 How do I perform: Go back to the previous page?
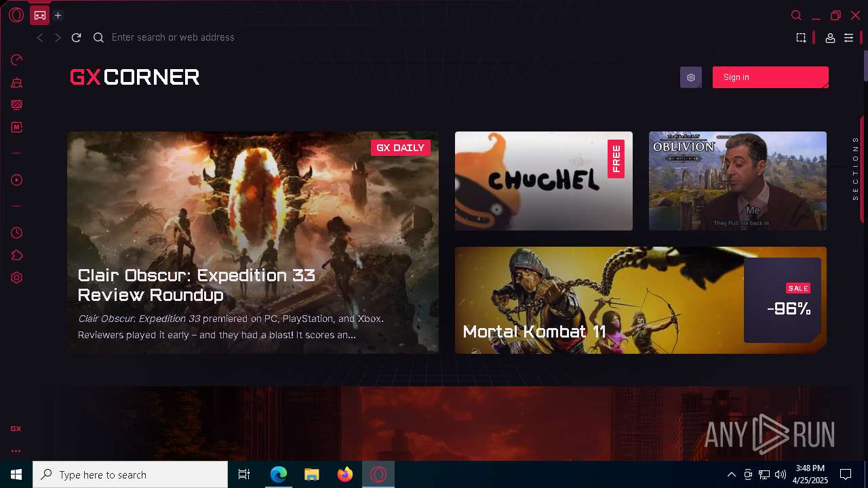[40, 37]
